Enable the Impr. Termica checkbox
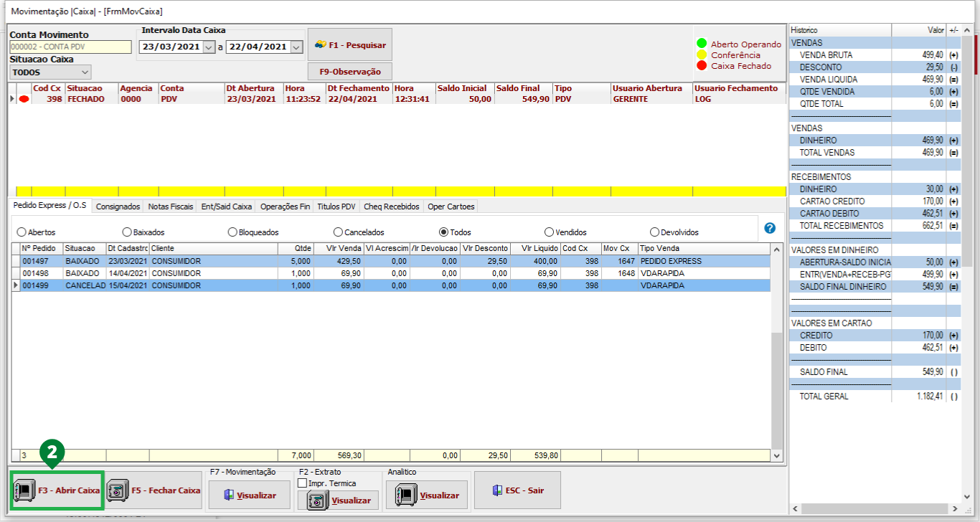The width and height of the screenshot is (980, 522). point(302,483)
